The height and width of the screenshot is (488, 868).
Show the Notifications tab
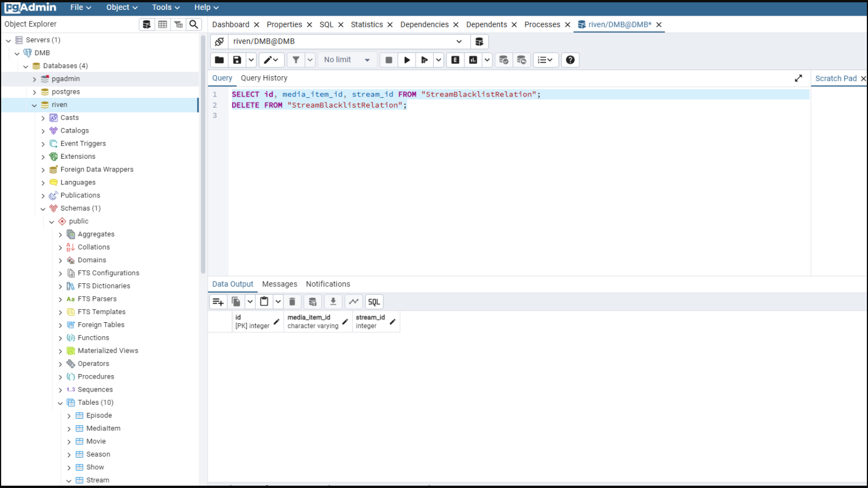tap(328, 284)
